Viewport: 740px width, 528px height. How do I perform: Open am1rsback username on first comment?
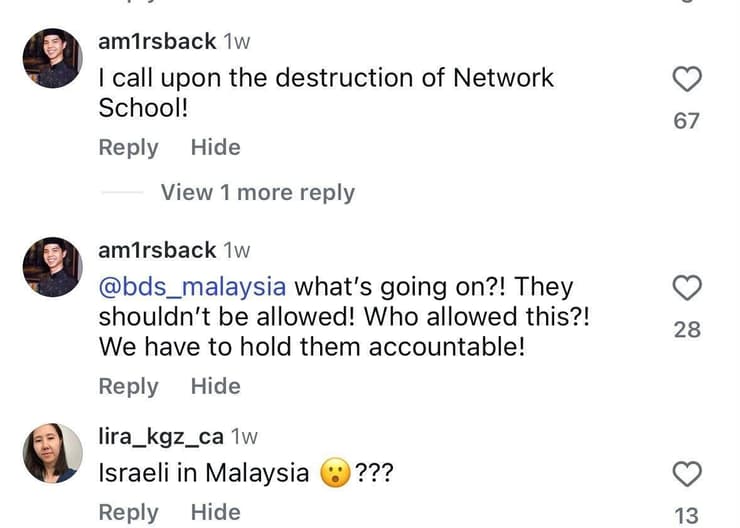click(157, 42)
